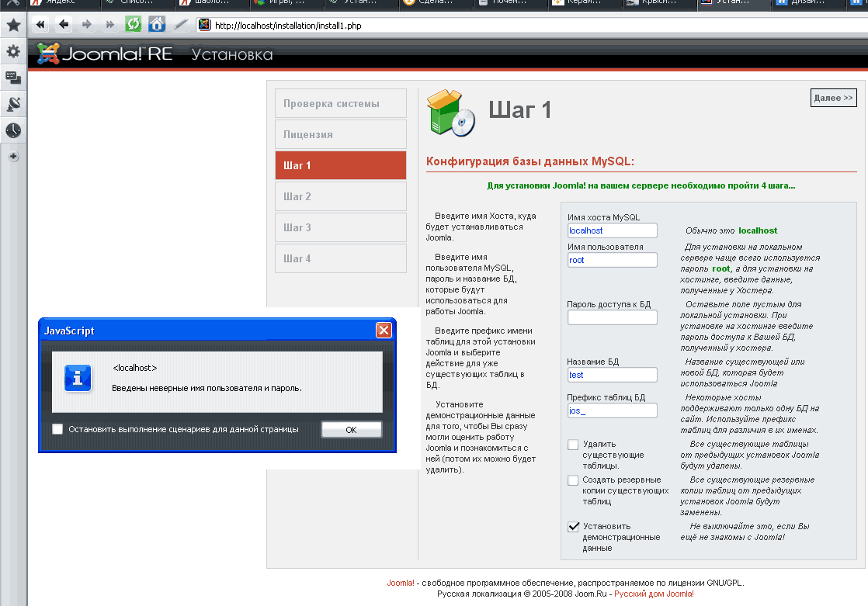Switch to the 'Почем…' browser tab

click(x=511, y=3)
